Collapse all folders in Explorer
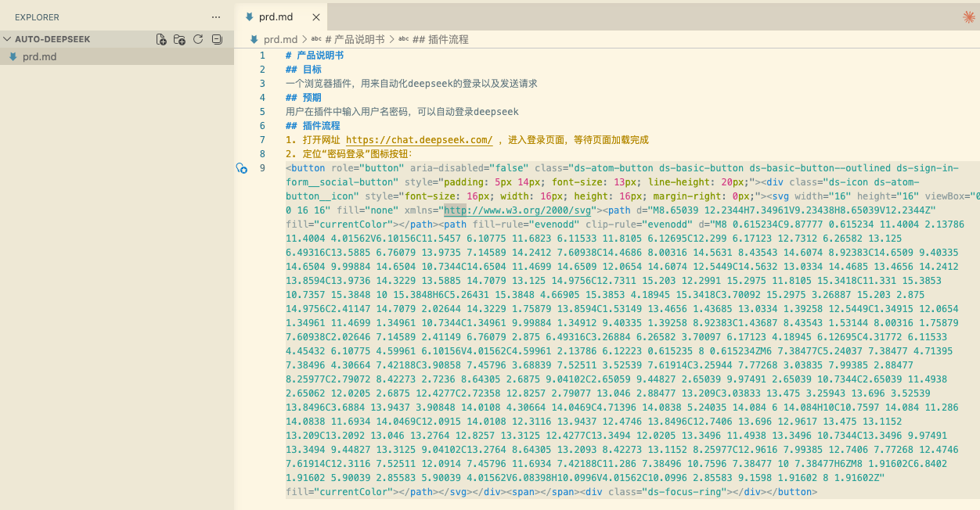 tap(217, 39)
